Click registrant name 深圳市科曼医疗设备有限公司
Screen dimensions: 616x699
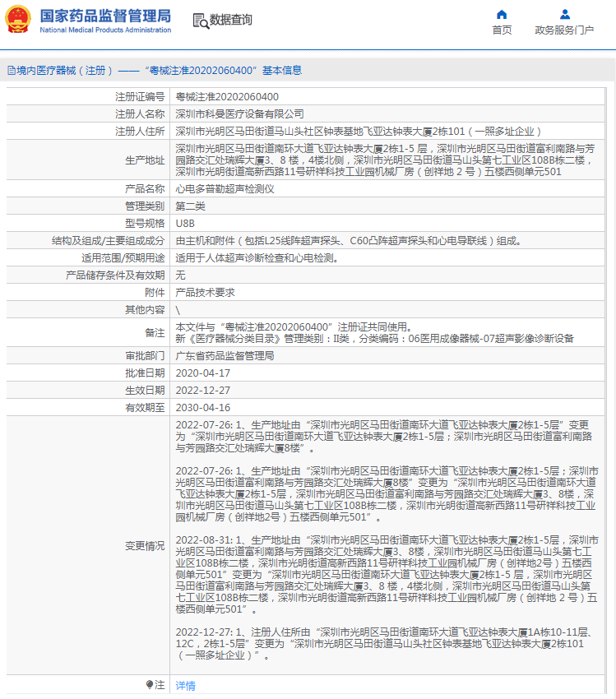pos(239,114)
